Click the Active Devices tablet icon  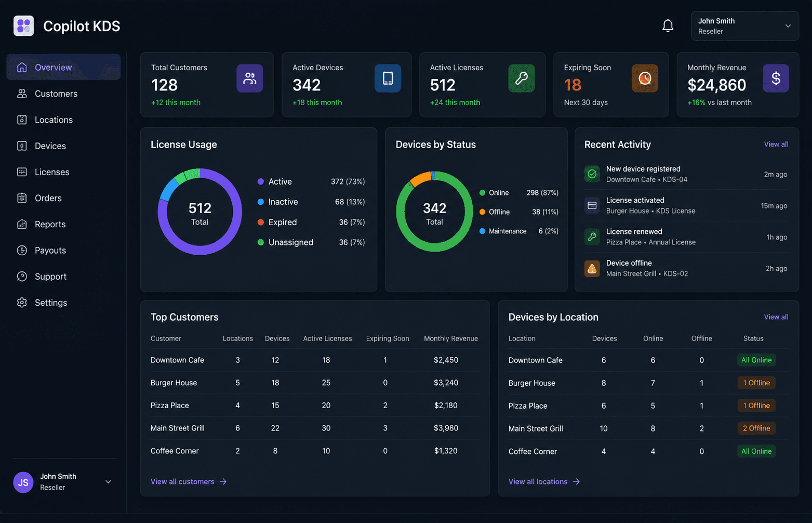388,78
